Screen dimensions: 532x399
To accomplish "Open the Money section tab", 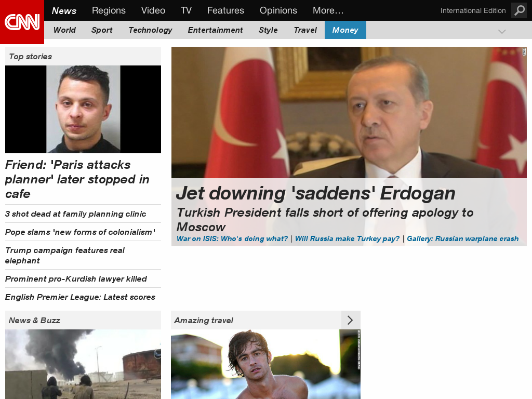I will coord(345,30).
